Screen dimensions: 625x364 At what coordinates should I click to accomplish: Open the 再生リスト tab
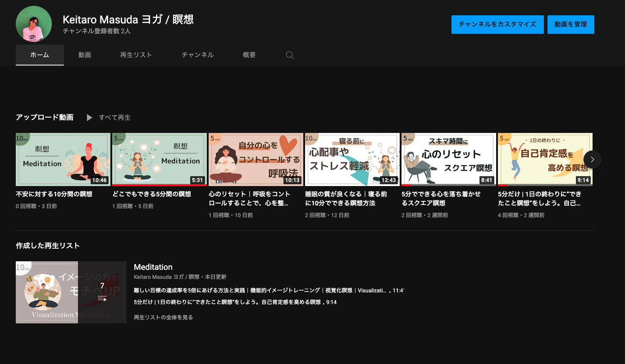point(136,55)
